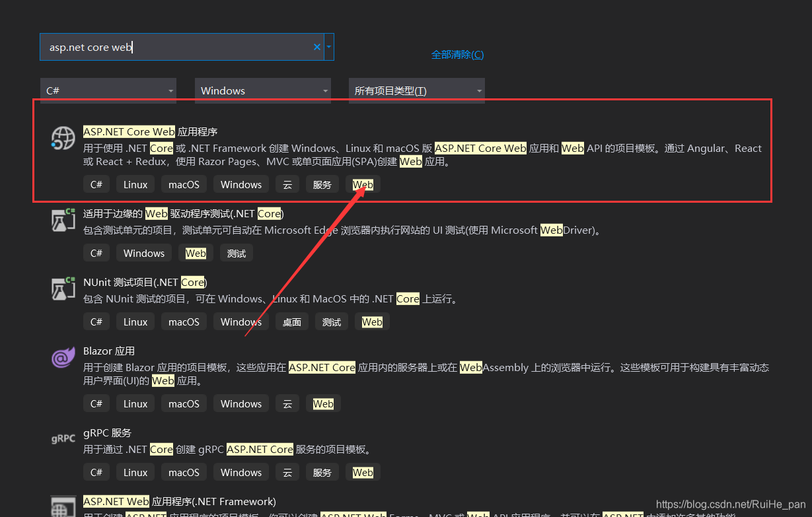Screen dimensions: 812x517
Task: Click the 测试 tag under Web driver test
Action: point(237,253)
